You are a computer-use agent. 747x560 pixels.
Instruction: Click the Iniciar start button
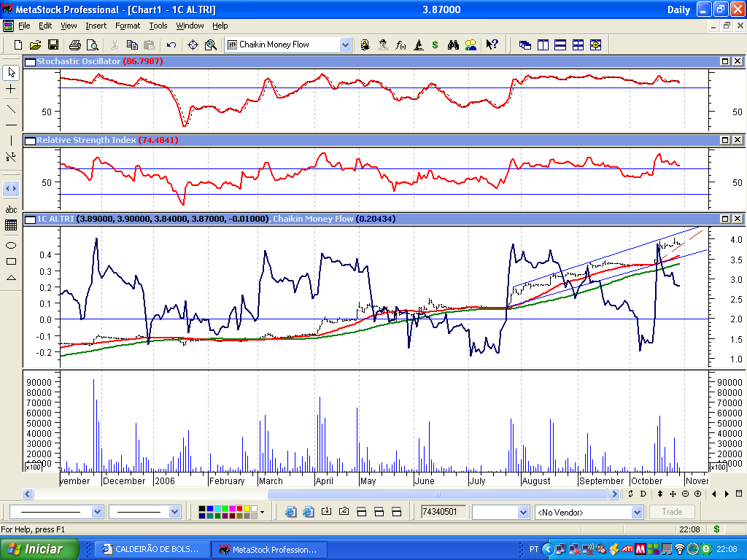click(x=39, y=549)
